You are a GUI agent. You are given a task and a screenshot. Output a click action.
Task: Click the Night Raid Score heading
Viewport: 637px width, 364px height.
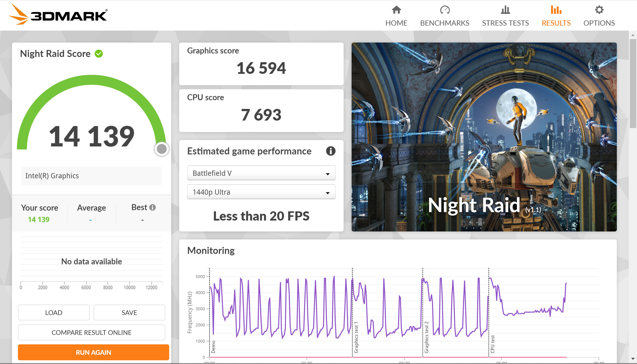coord(55,53)
